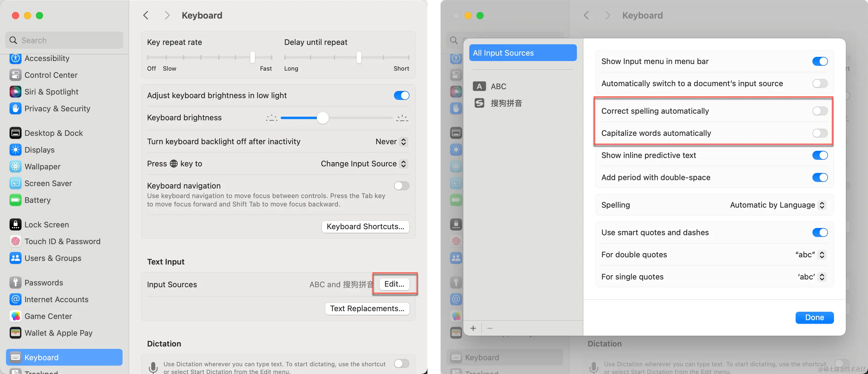Select 搜狗拼音 input source in list
The width and height of the screenshot is (868, 374).
(506, 103)
